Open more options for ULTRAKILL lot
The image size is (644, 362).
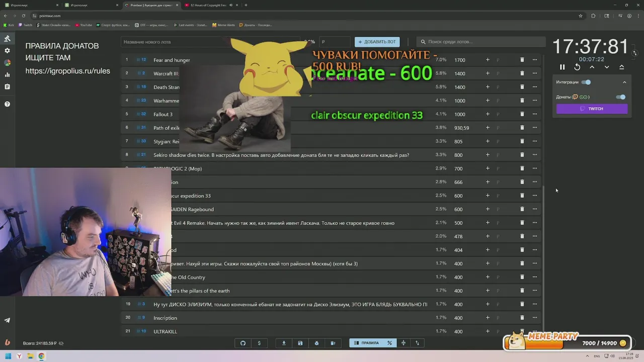(x=535, y=331)
